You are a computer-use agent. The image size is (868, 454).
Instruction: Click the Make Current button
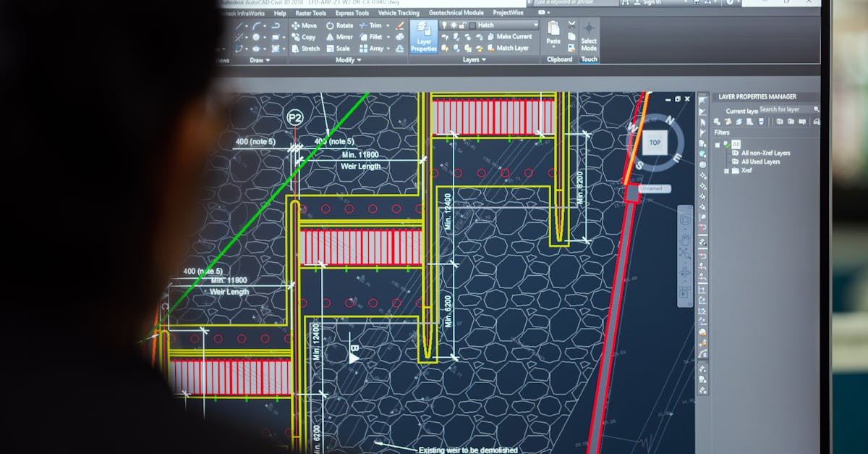point(514,36)
